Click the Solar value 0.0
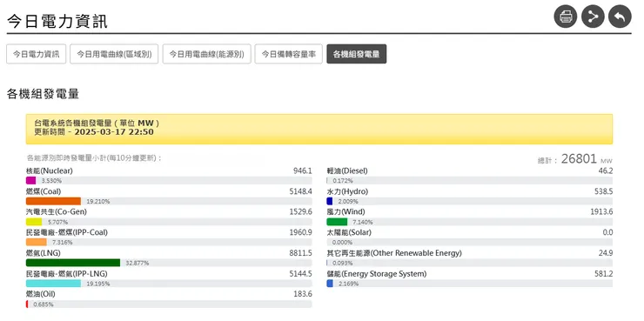The image size is (644, 321). click(607, 232)
